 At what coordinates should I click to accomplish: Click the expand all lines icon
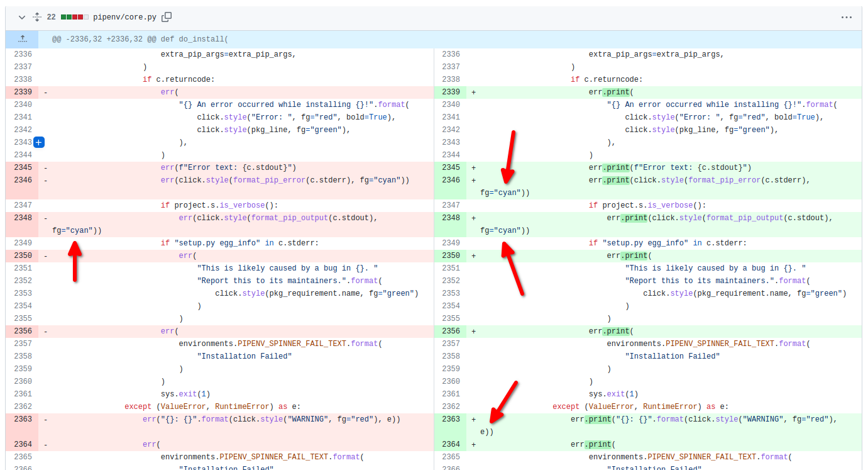[36, 18]
